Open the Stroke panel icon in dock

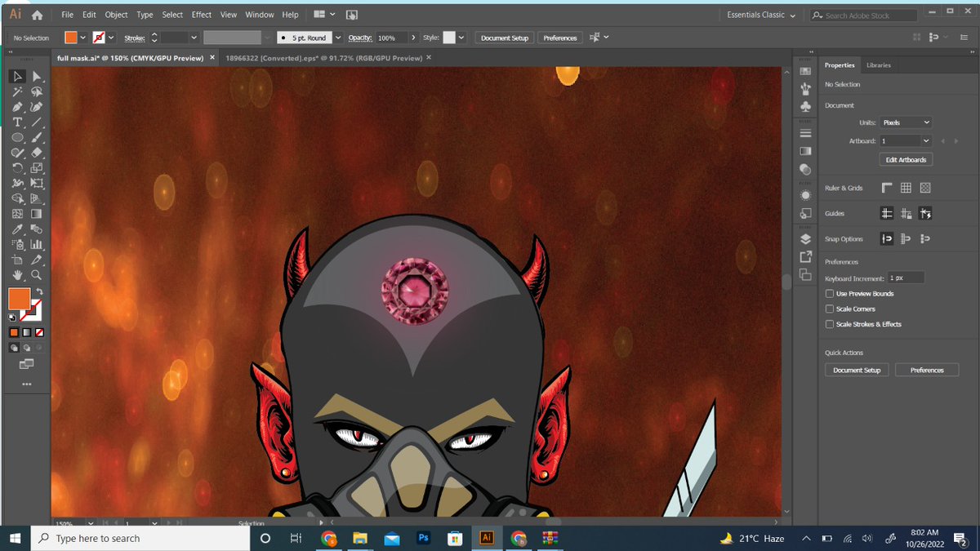[x=805, y=133]
